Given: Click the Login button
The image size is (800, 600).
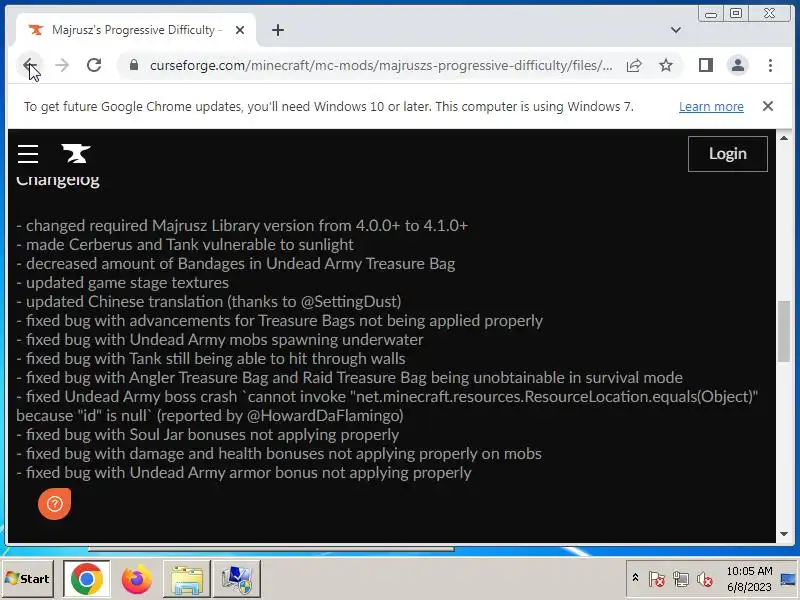Looking at the screenshot, I should coord(728,154).
